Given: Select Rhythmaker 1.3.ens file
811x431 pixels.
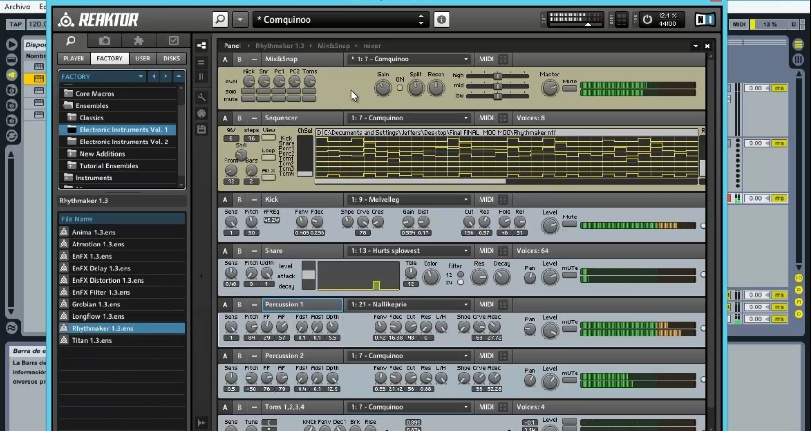Looking at the screenshot, I should [x=122, y=328].
